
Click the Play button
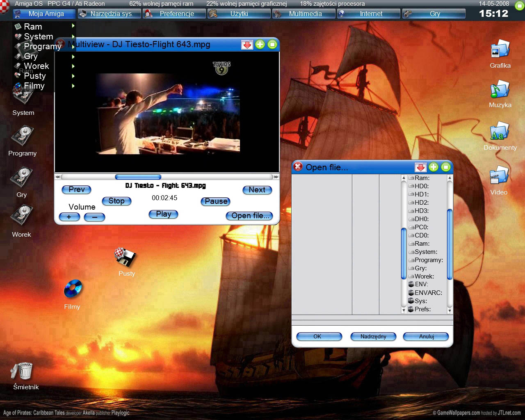pos(163,214)
